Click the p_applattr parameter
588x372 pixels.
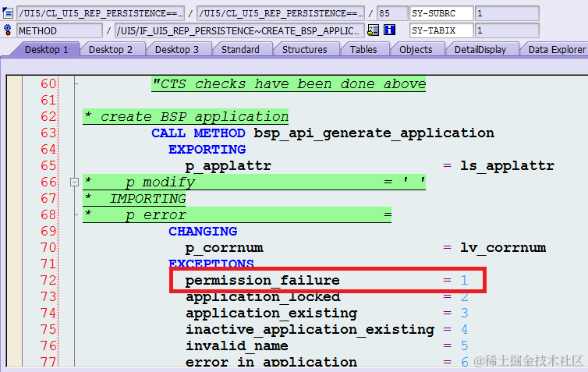[x=228, y=166]
